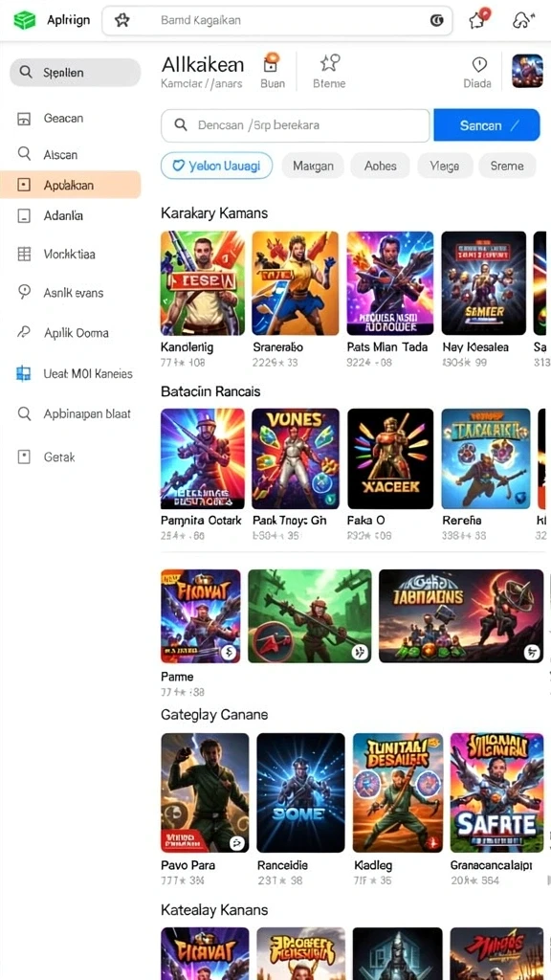The image size is (551, 980).
Task: Select the Apulaikan sidebar menu item
Action: (x=71, y=185)
